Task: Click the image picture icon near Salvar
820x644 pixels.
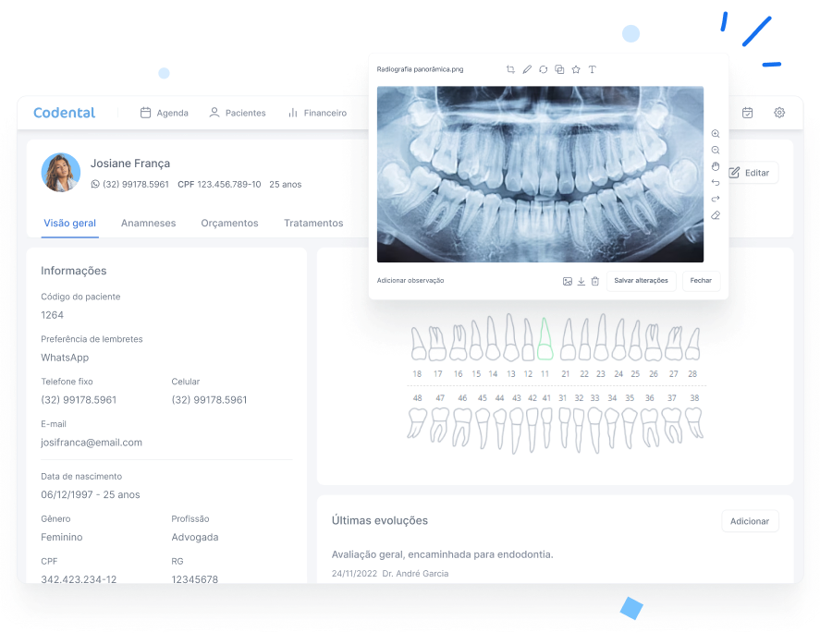Action: click(568, 281)
